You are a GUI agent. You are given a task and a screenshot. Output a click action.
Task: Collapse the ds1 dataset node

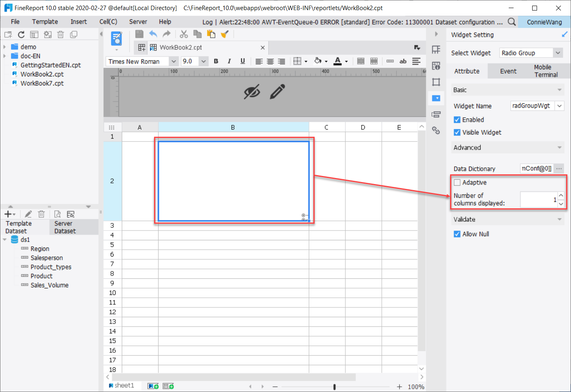[4, 239]
